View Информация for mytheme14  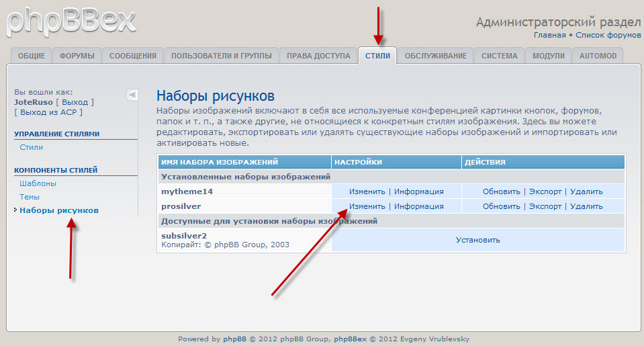pos(418,191)
